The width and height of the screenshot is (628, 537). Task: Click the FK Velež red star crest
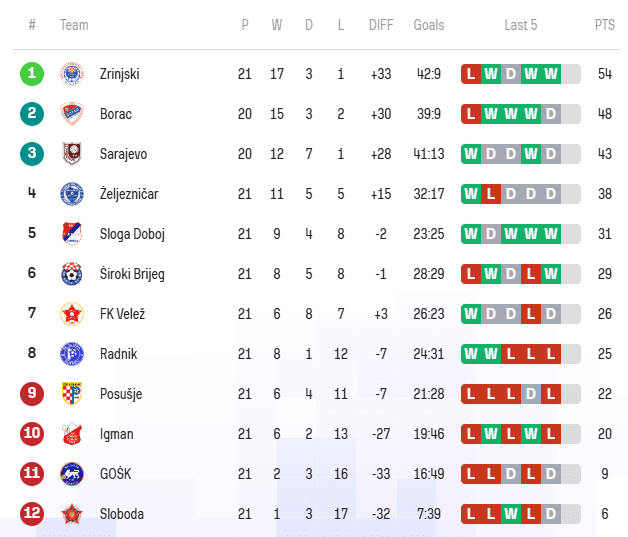point(71,314)
